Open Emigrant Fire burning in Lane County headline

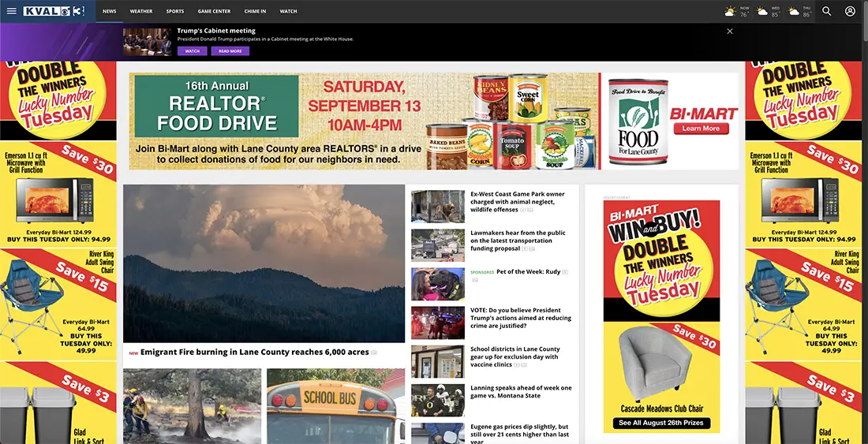255,353
